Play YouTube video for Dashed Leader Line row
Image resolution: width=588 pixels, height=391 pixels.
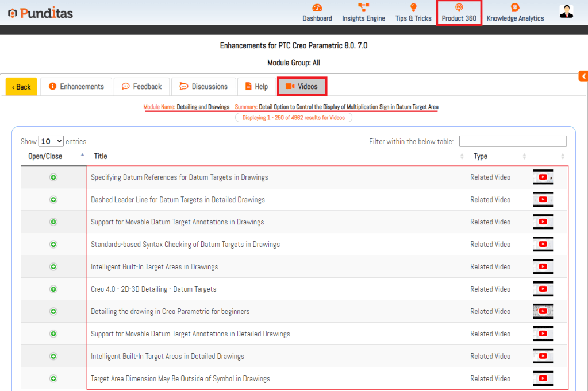point(543,200)
